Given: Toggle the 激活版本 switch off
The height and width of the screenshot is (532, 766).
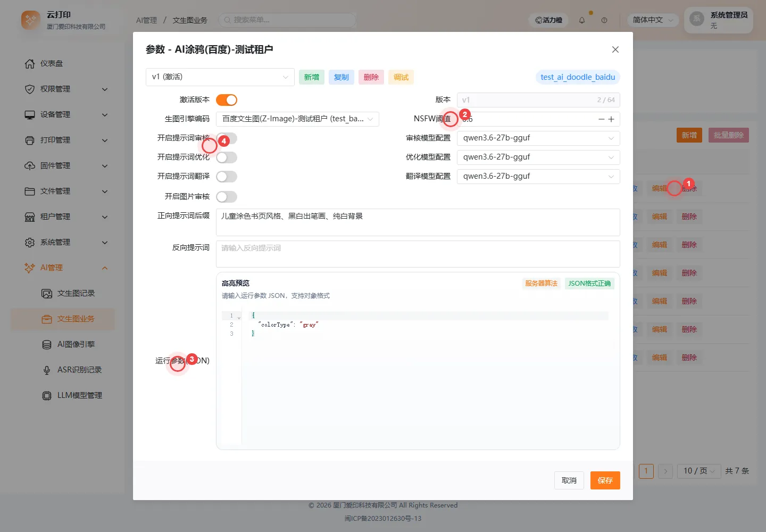Looking at the screenshot, I should click(227, 100).
